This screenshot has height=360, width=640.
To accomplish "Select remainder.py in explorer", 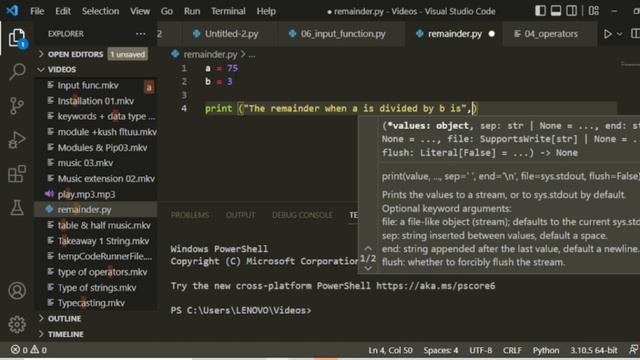I will [x=96, y=209].
